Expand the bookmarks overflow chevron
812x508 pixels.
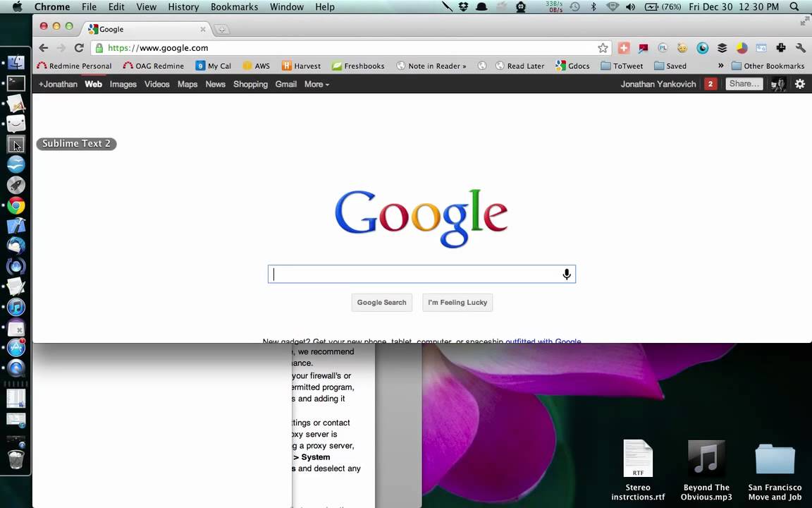[x=720, y=66]
